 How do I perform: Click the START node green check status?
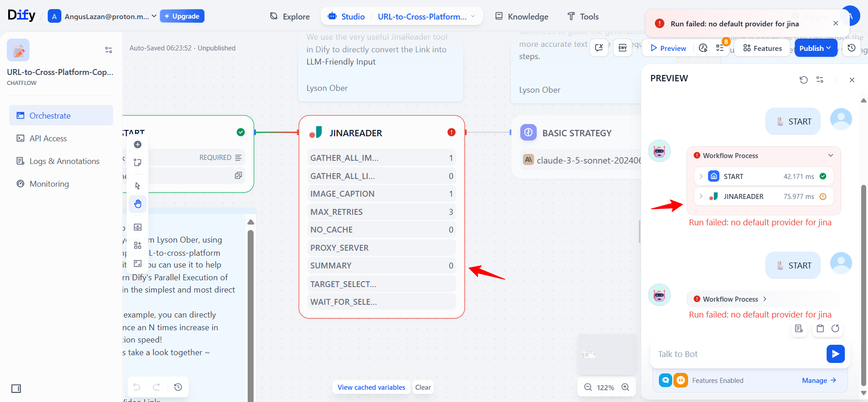point(241,132)
